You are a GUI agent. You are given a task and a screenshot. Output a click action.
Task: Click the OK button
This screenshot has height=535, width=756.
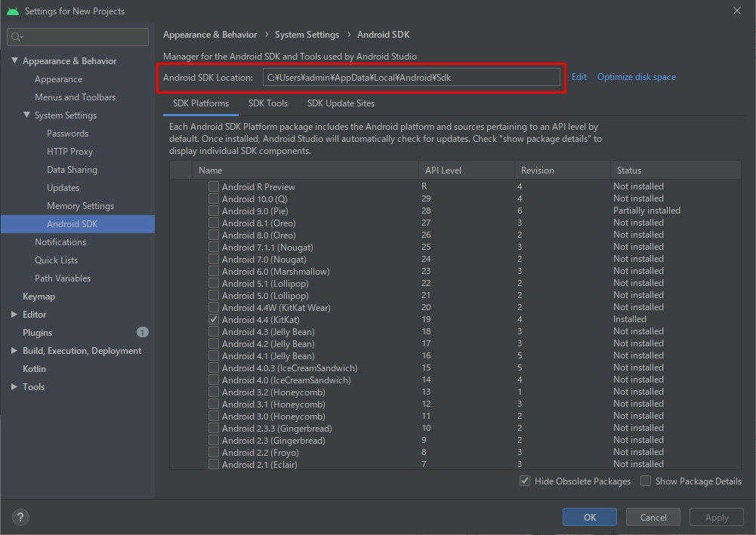pyautogui.click(x=590, y=517)
